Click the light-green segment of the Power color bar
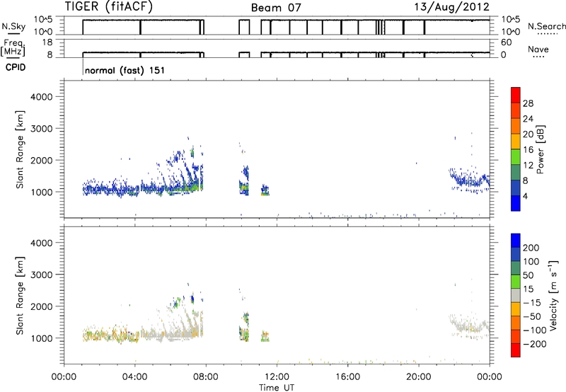The height and width of the screenshot is (392, 566). pos(516,156)
